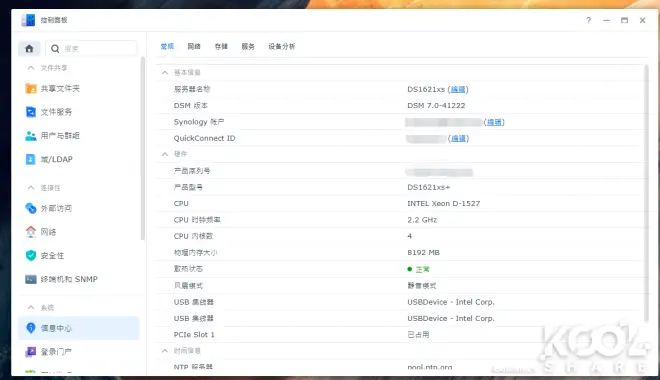Select the 信息中心 info center icon
The width and height of the screenshot is (660, 380).
[x=31, y=328]
